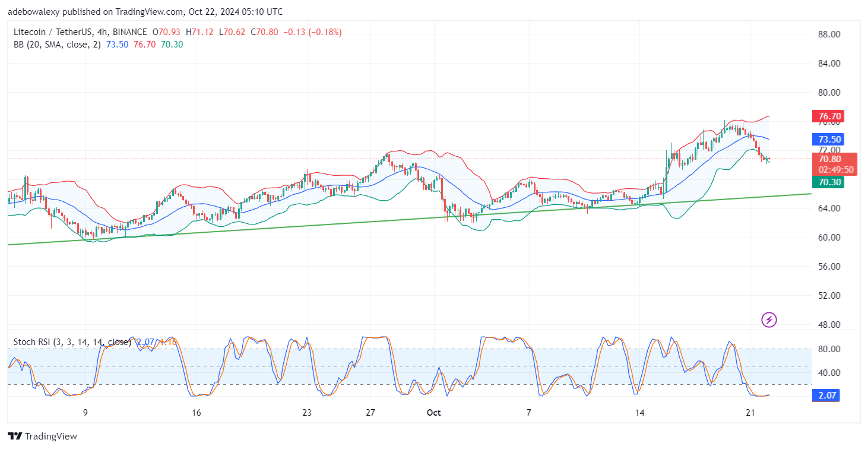
Task: Click the 56.00 price axis label
Action: pyautogui.click(x=828, y=267)
